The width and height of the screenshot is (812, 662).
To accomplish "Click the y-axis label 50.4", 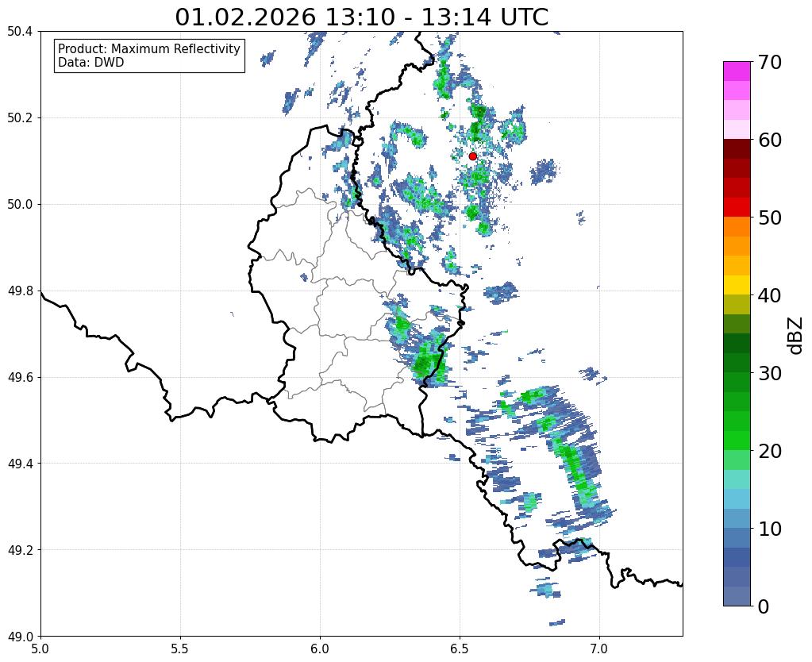I will coord(20,32).
